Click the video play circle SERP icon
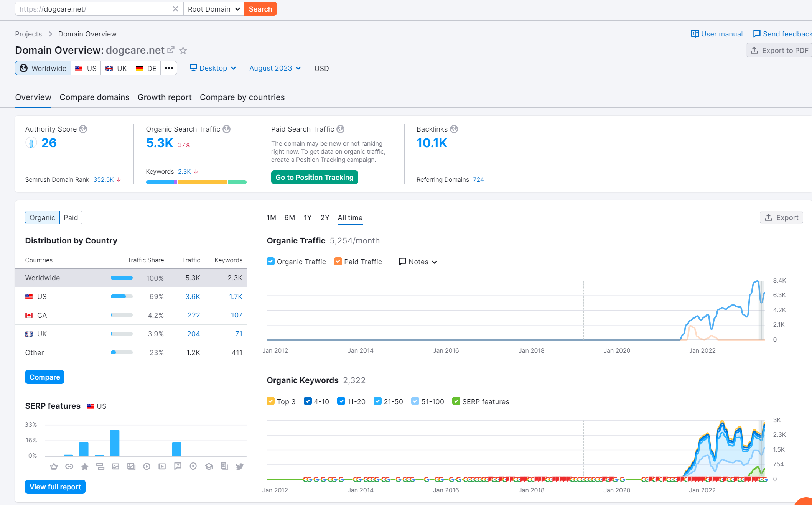 (x=147, y=467)
